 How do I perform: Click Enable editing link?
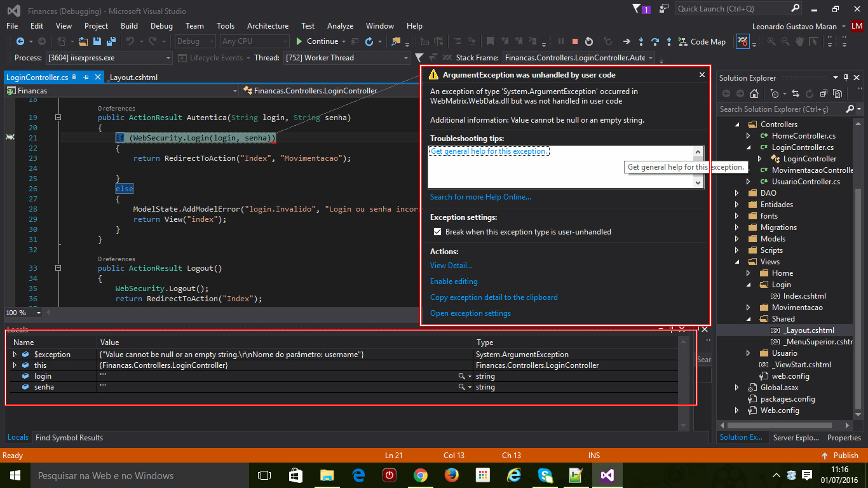pyautogui.click(x=454, y=281)
